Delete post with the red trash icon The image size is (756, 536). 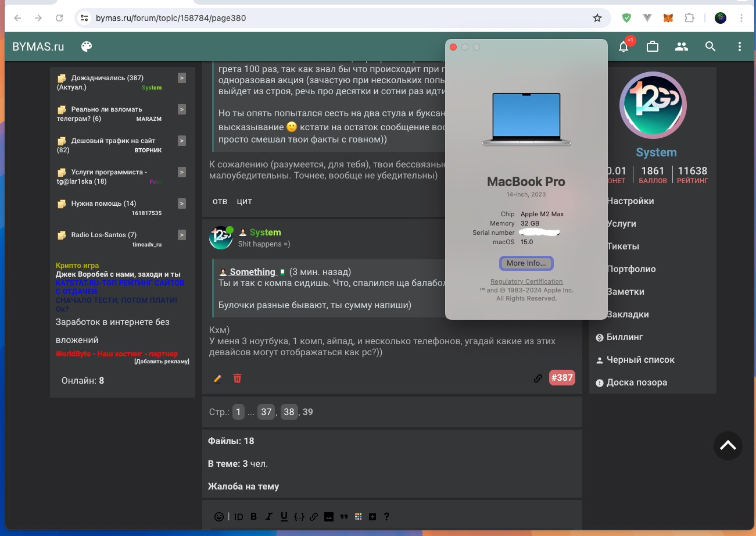pyautogui.click(x=237, y=378)
